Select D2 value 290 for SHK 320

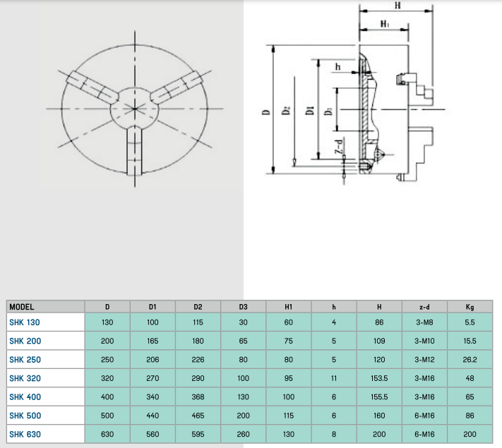point(198,378)
